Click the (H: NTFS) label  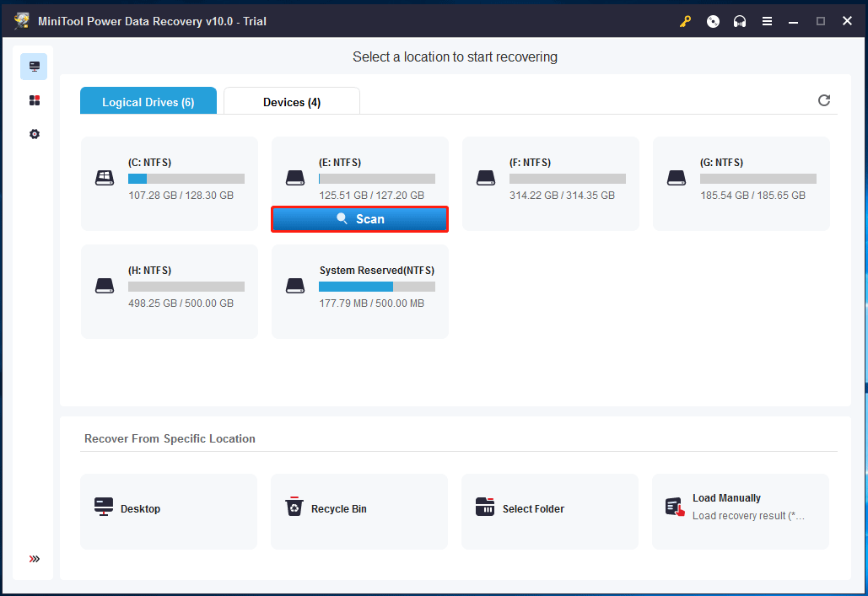click(149, 271)
